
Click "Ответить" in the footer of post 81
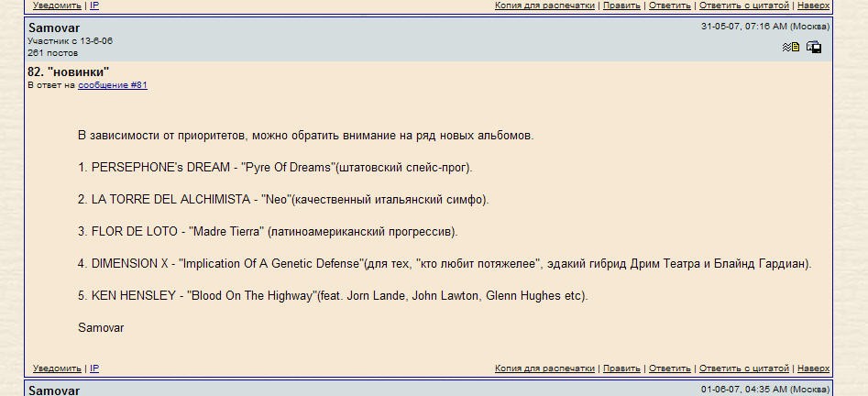click(x=670, y=5)
